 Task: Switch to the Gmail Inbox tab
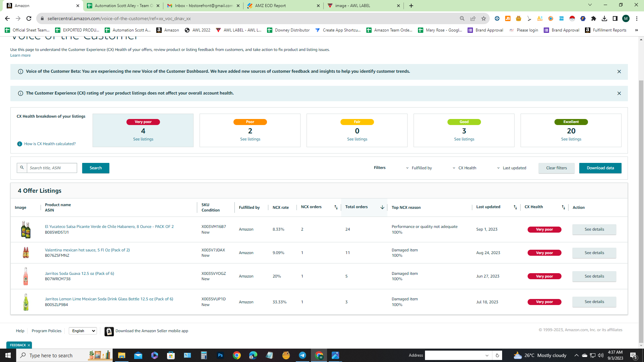204,6
